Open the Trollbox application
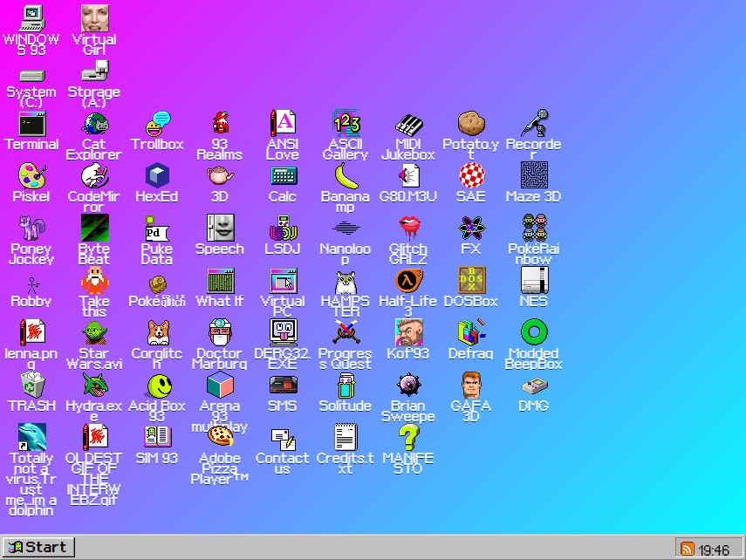 pyautogui.click(x=157, y=126)
